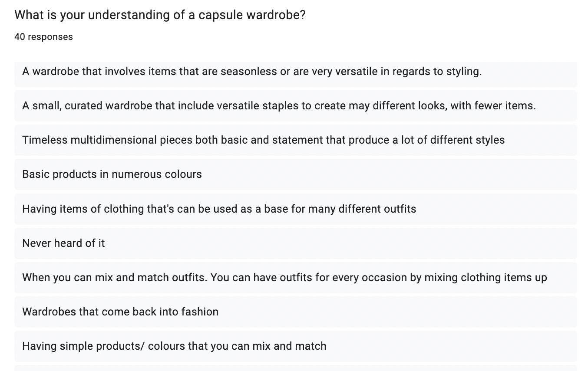Click the partially visible response row at bottom

coord(295,368)
